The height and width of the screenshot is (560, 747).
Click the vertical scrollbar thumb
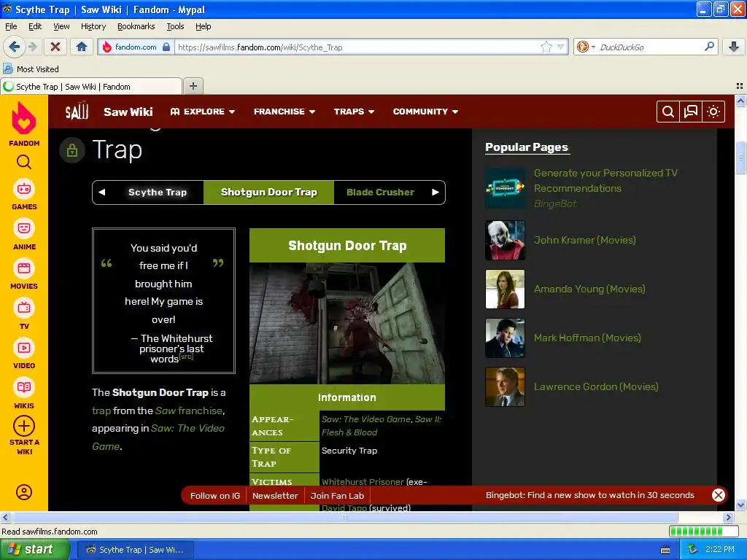pyautogui.click(x=740, y=157)
